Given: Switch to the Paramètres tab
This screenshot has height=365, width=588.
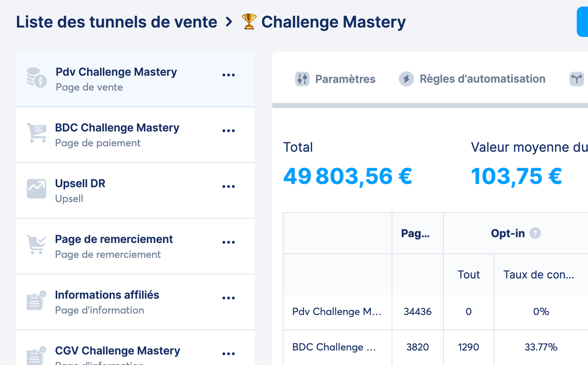Looking at the screenshot, I should [345, 79].
